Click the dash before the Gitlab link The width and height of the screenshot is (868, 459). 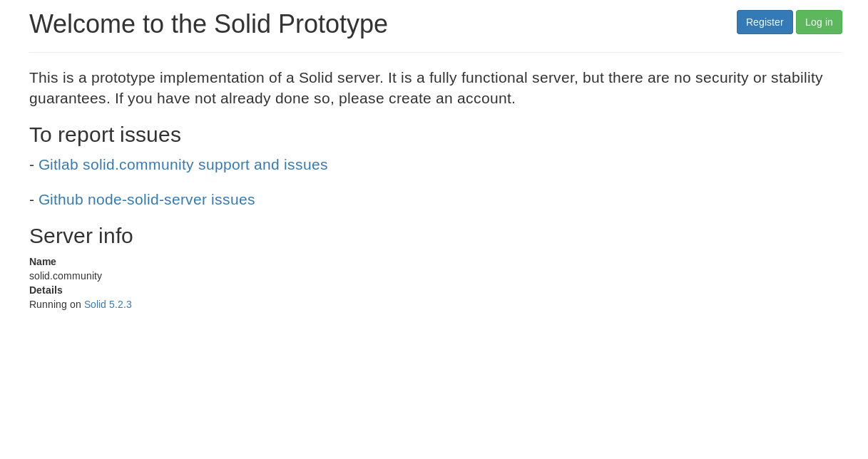[x=31, y=165]
